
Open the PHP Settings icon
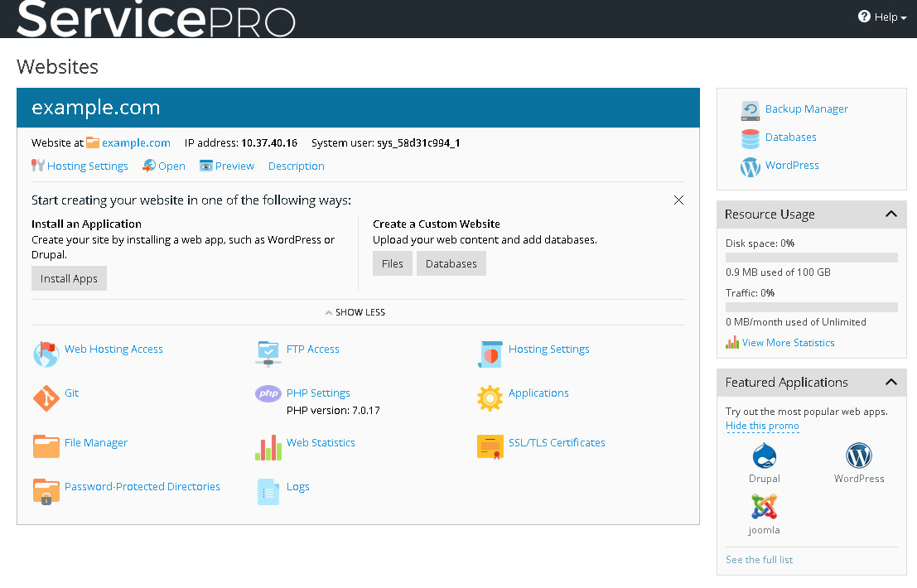tap(268, 393)
